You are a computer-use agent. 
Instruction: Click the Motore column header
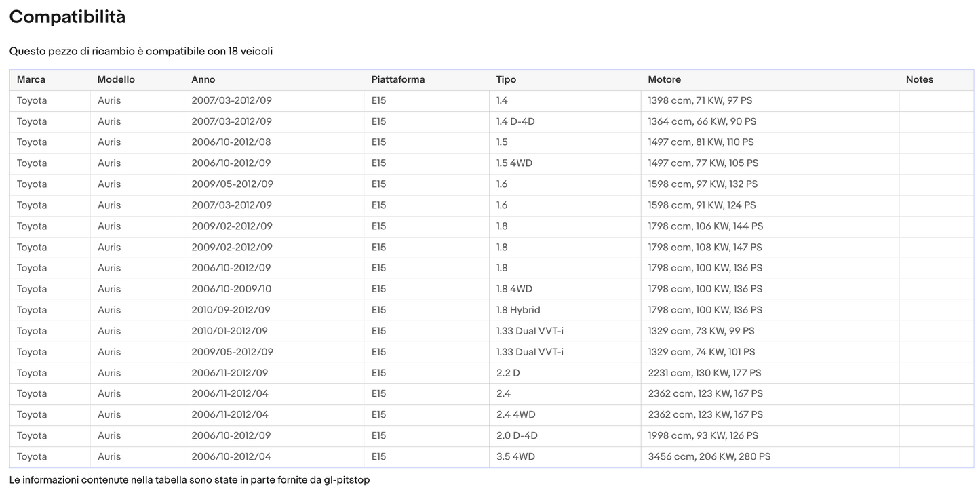click(x=664, y=79)
